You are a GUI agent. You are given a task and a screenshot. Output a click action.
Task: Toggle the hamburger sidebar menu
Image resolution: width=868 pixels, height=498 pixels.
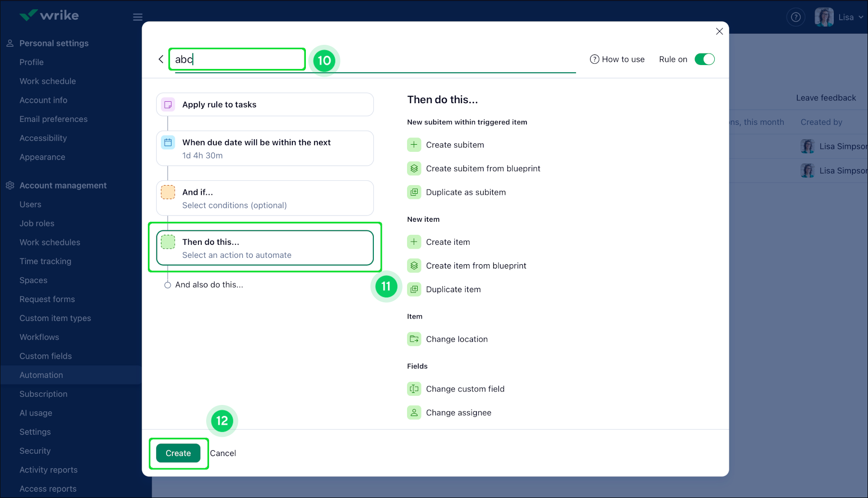pyautogui.click(x=138, y=17)
